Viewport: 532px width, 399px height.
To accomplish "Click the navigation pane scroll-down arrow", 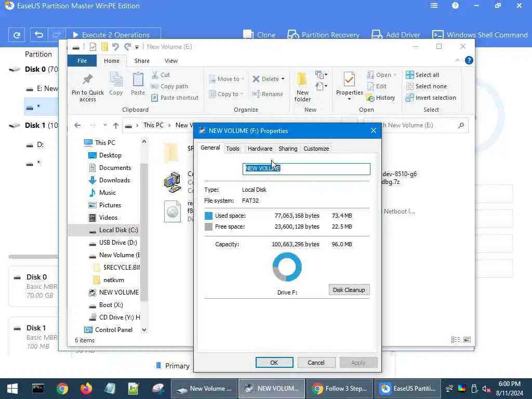I will point(144,329).
